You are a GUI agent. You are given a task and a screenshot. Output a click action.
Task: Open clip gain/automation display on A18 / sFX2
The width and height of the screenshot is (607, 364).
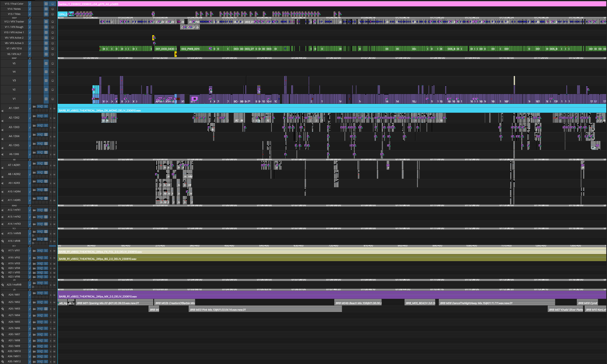click(x=40, y=258)
